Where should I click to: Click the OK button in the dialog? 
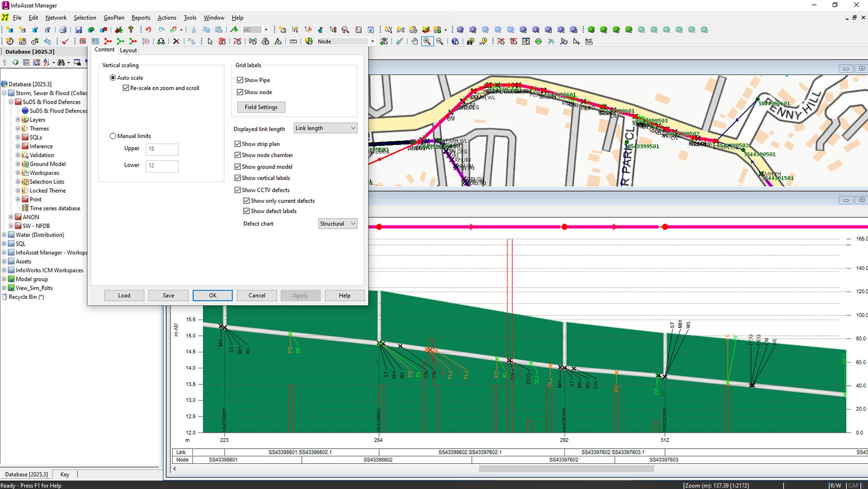[213, 296]
